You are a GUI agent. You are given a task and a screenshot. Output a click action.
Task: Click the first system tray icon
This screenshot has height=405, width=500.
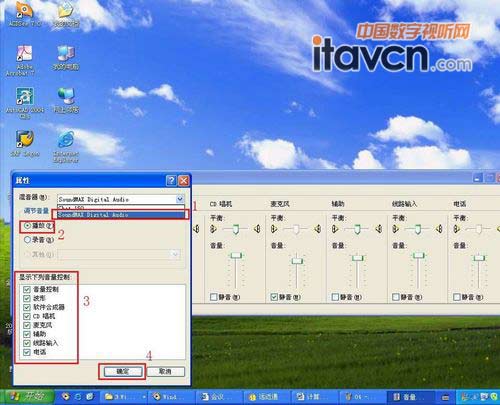pyautogui.click(x=465, y=397)
